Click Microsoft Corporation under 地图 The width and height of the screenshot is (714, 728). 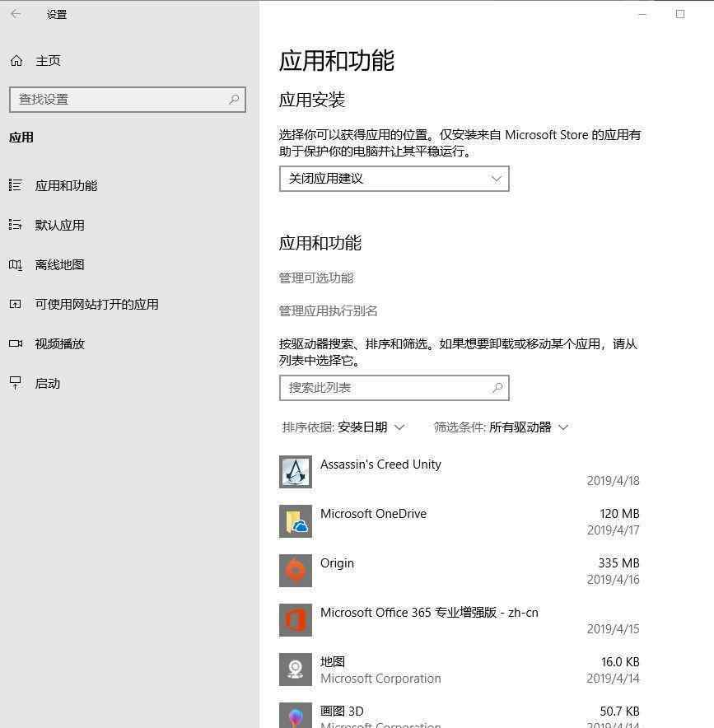coord(380,679)
